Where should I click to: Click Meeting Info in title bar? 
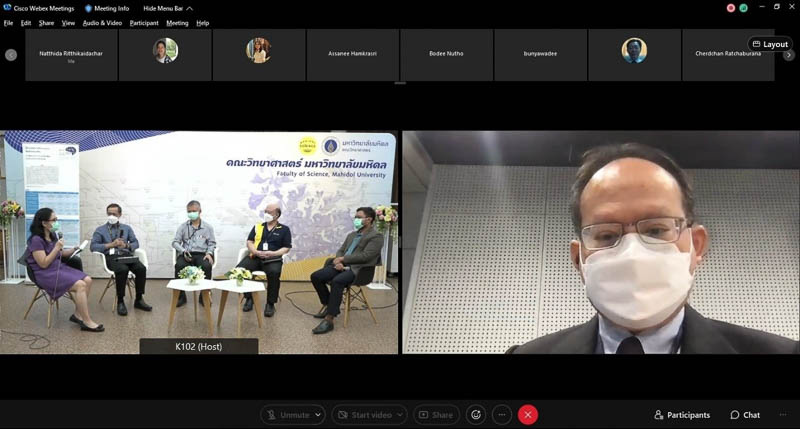tap(107, 8)
